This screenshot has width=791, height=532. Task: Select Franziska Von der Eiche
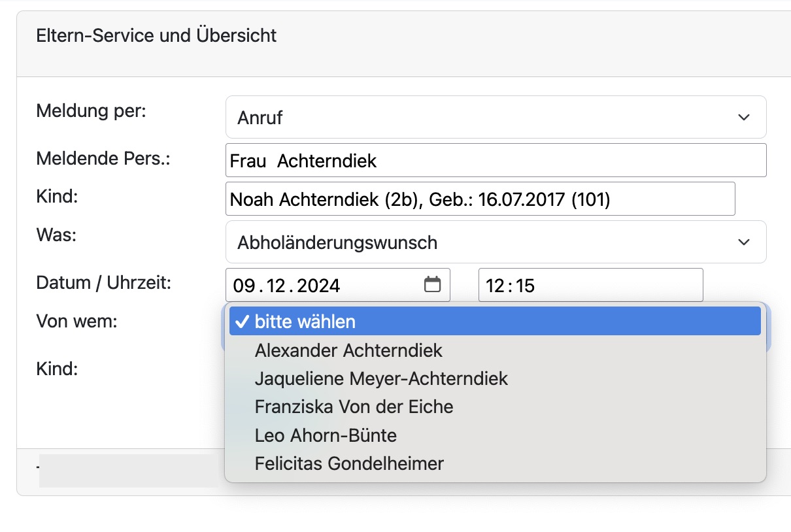click(x=354, y=407)
